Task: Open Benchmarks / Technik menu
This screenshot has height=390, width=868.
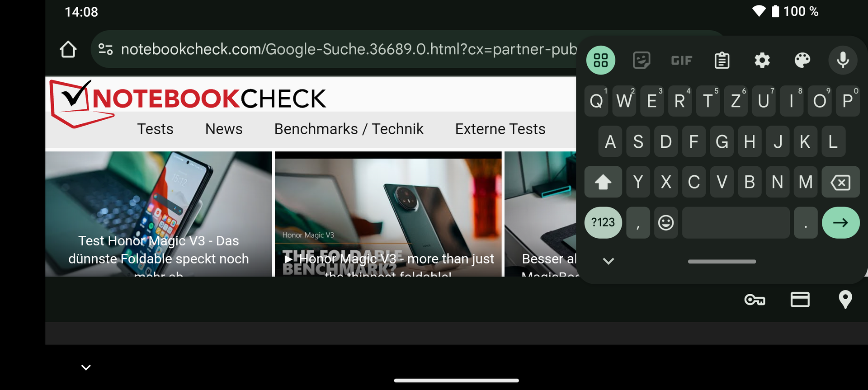Action: [349, 129]
